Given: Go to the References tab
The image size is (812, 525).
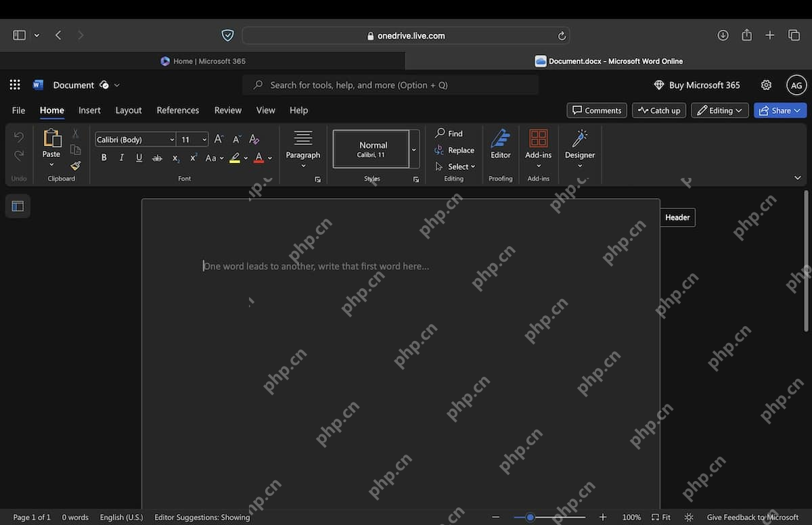Looking at the screenshot, I should [178, 110].
